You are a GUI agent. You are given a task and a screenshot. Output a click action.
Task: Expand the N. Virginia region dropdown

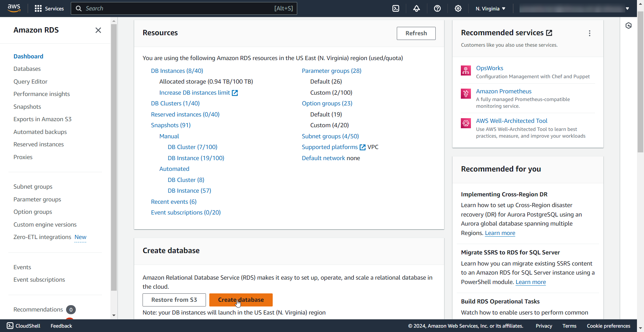click(x=490, y=8)
